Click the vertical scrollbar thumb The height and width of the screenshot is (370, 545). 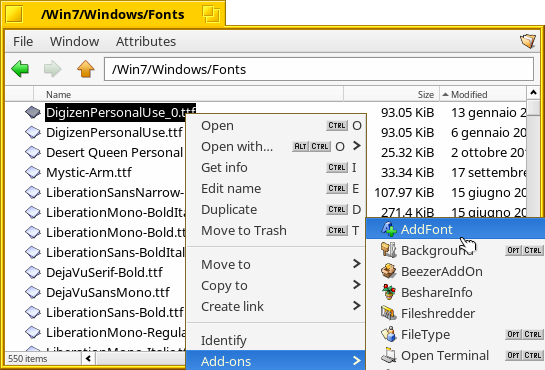pyautogui.click(x=533, y=108)
